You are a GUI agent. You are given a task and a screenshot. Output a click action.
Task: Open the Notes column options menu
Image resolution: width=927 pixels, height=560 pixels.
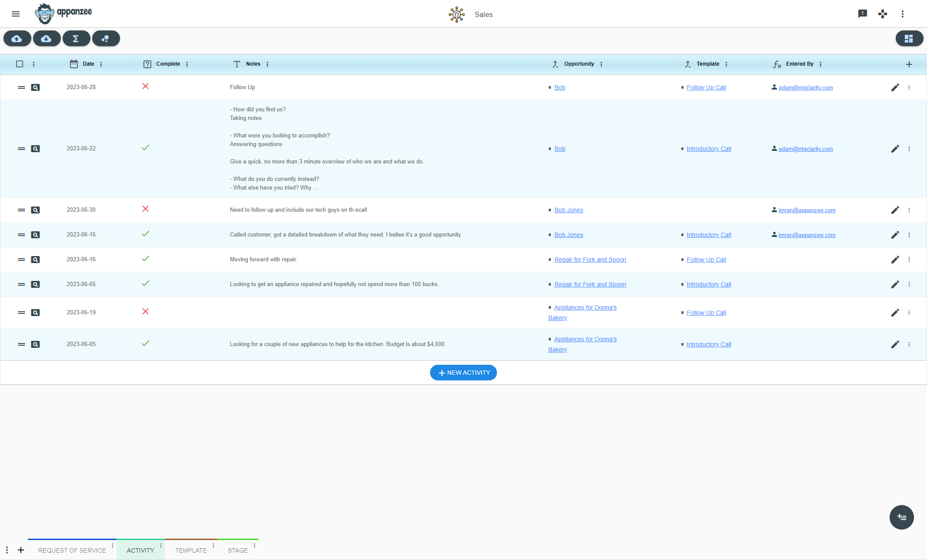[267, 64]
